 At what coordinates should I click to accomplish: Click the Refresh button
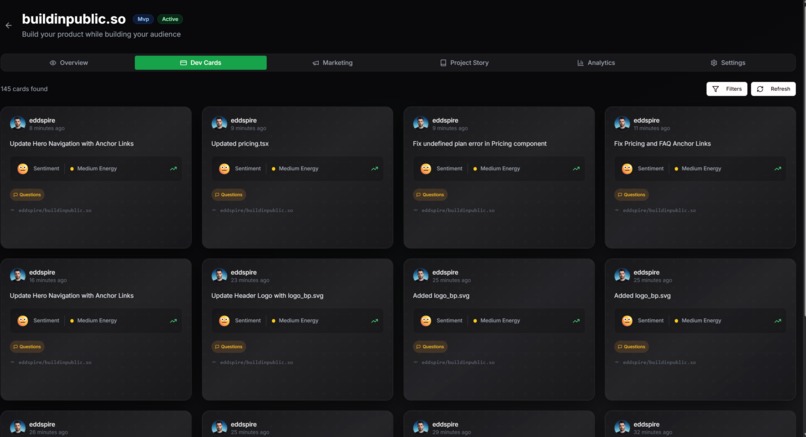click(x=773, y=89)
